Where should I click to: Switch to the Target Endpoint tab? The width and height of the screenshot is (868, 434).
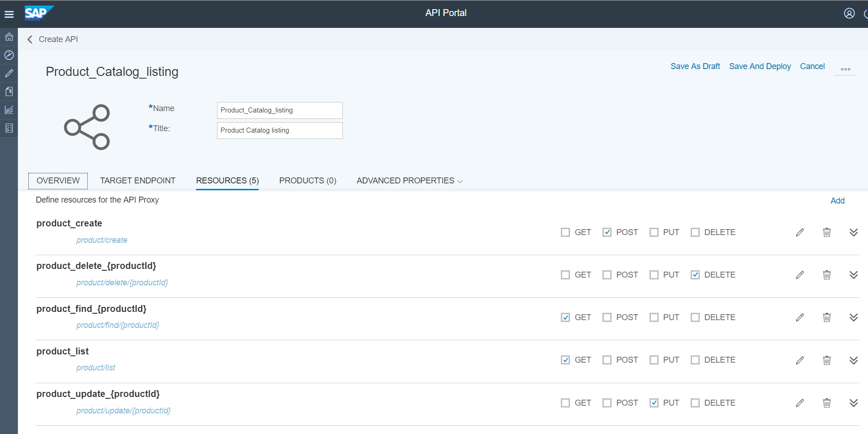coord(138,181)
